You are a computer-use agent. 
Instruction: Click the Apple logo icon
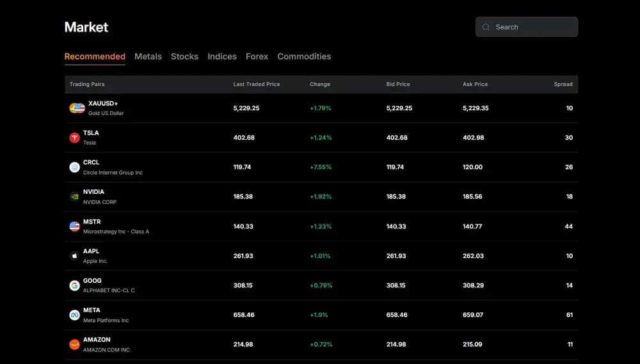74,256
